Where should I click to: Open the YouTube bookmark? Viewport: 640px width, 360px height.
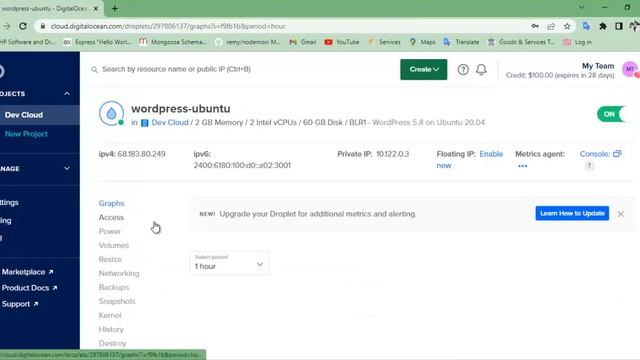click(x=342, y=42)
